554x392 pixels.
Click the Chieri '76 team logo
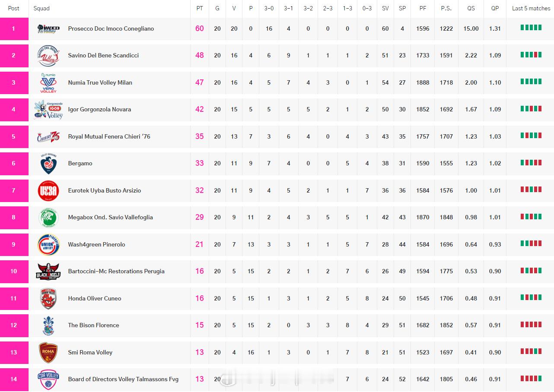(x=48, y=137)
